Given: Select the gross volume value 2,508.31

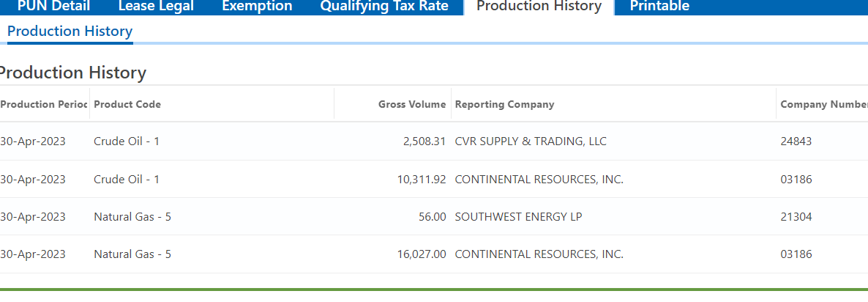Looking at the screenshot, I should point(424,141).
